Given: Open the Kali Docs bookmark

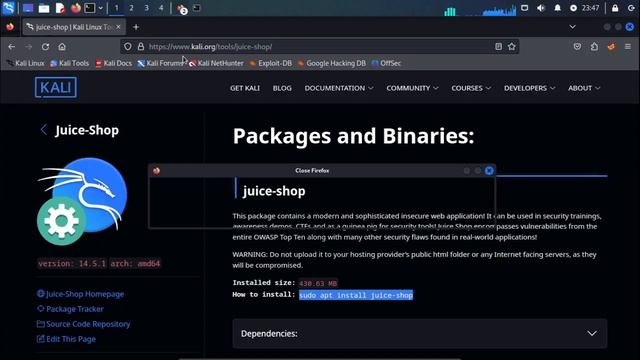Looking at the screenshot, I should point(113,63).
